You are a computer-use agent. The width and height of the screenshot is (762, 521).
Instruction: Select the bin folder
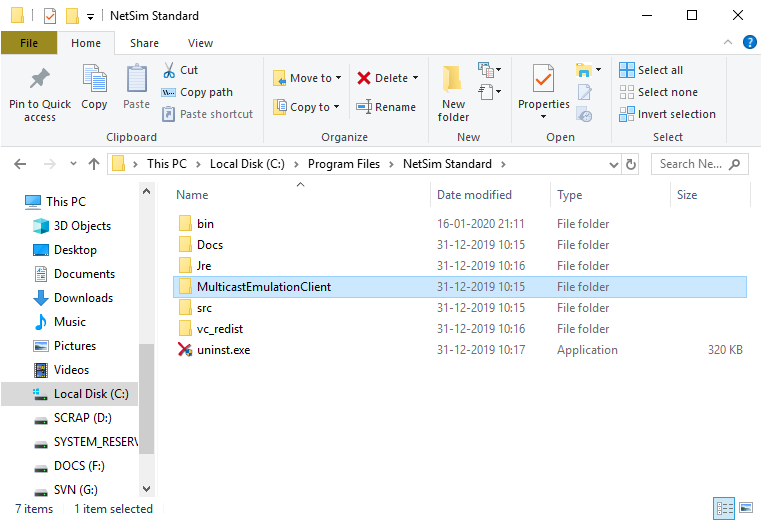pyautogui.click(x=460, y=224)
